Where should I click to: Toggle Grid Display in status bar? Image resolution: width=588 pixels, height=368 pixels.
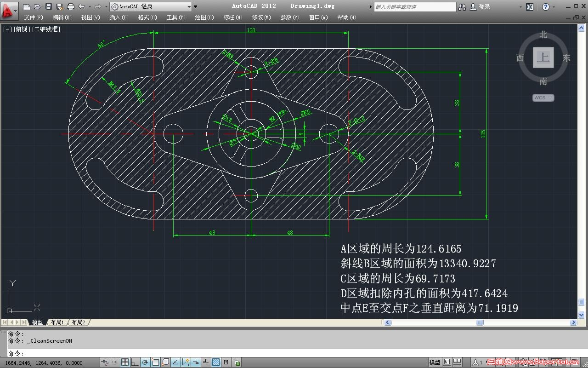(125, 362)
